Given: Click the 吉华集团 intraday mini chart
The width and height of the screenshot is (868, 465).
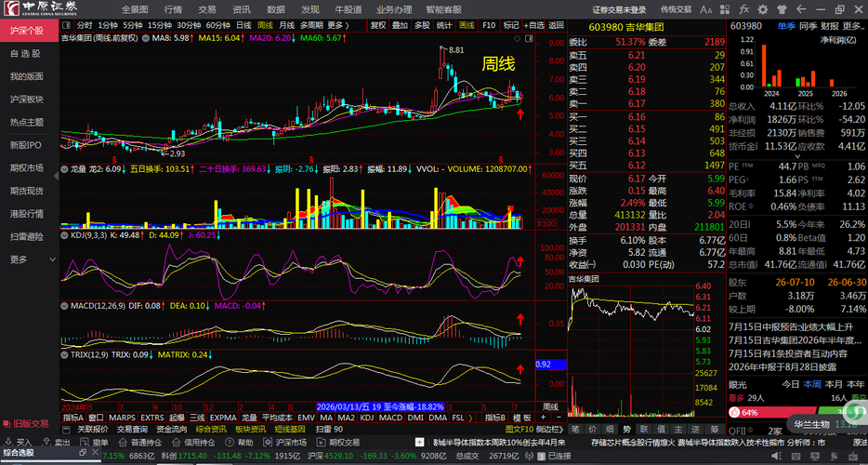Looking at the screenshot, I should 631,351.
